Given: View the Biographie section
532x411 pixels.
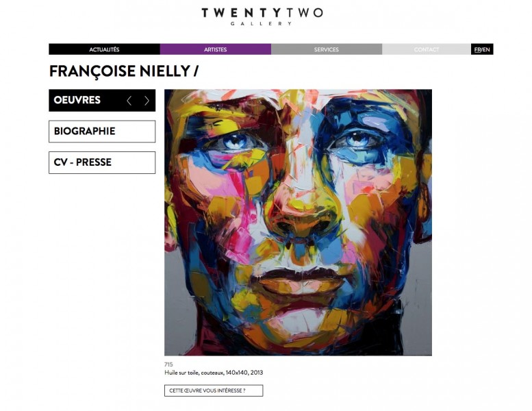Looking at the screenshot, I should [x=102, y=132].
